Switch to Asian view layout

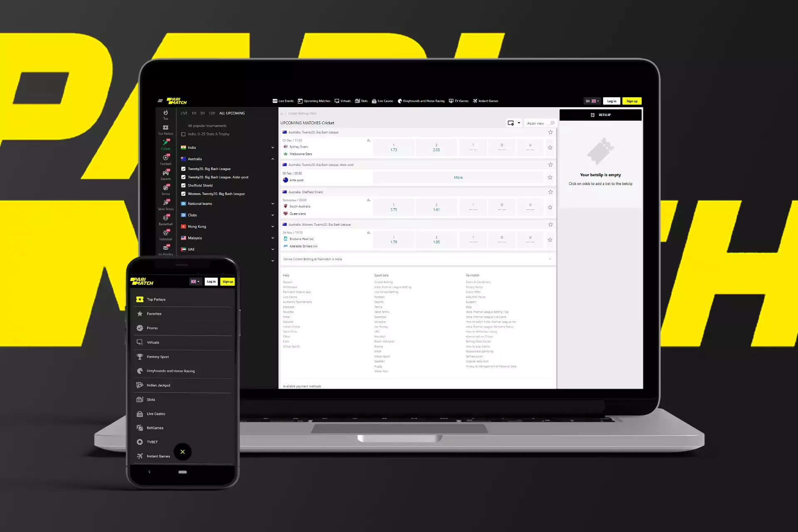(551, 123)
